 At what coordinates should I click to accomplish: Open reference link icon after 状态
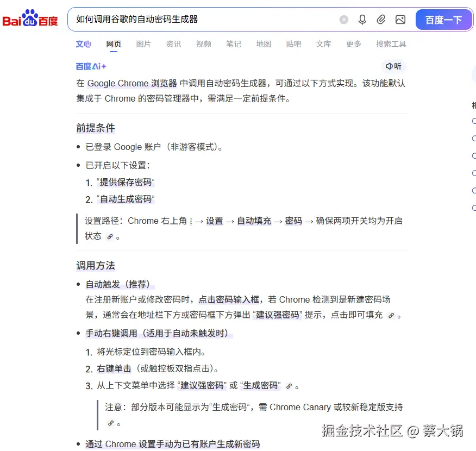pos(110,236)
